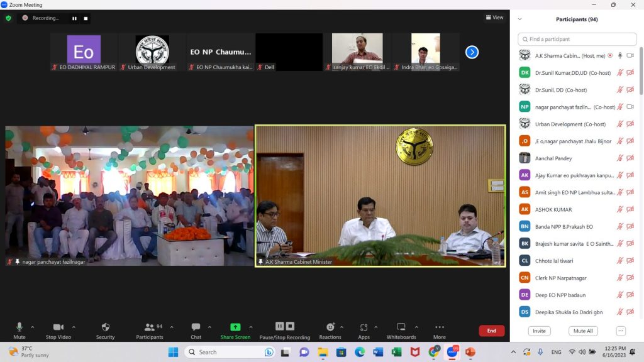The image size is (644, 362).
Task: Click the Find a participant field
Action: [x=577, y=39]
